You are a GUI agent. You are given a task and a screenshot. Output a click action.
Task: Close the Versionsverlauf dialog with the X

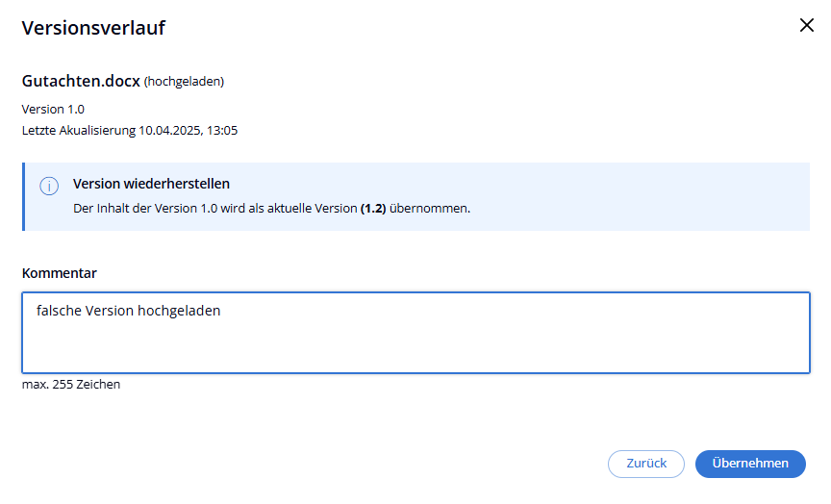point(806,26)
